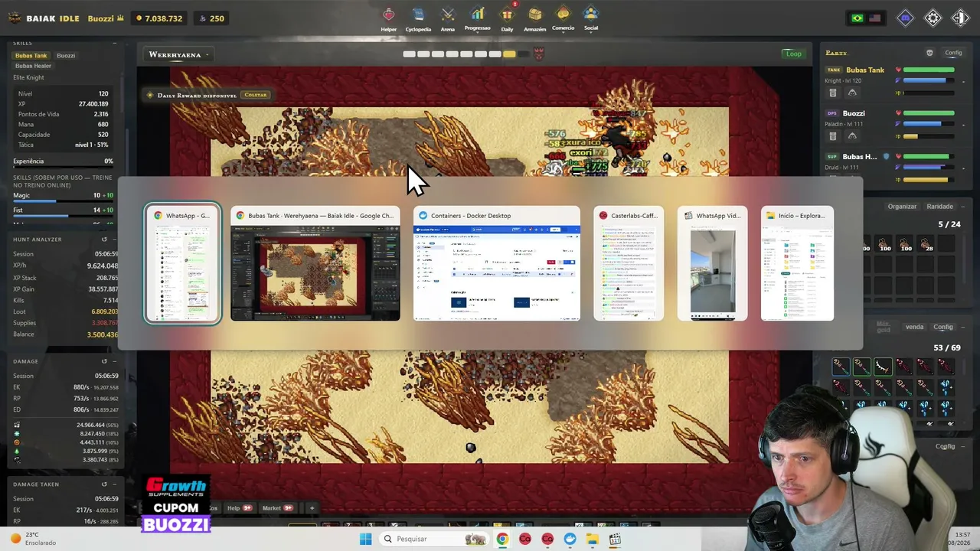980x551 pixels.
Task: Add a new chat tab
Action: point(312,508)
